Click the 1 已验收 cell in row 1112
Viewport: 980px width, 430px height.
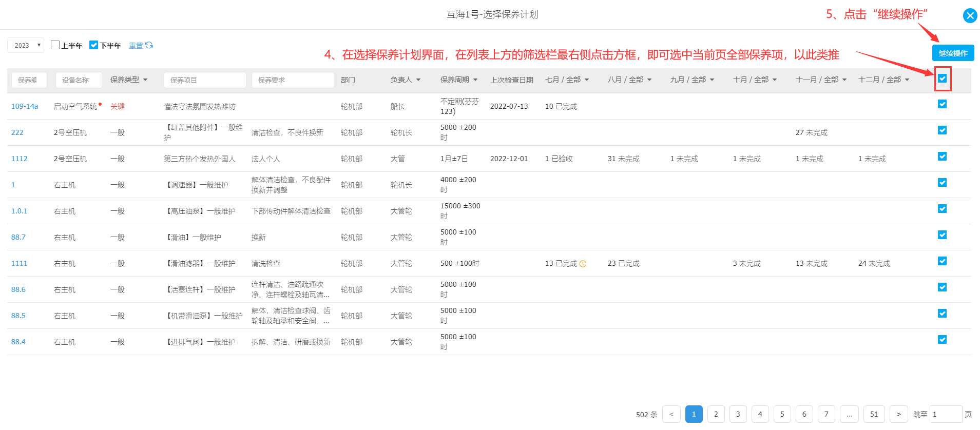[x=559, y=159]
